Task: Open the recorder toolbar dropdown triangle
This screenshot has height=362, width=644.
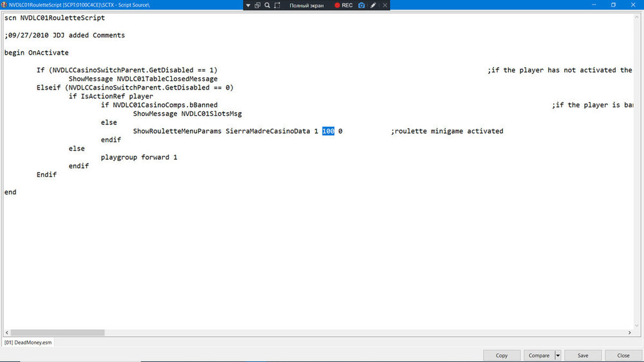Action: [248, 5]
